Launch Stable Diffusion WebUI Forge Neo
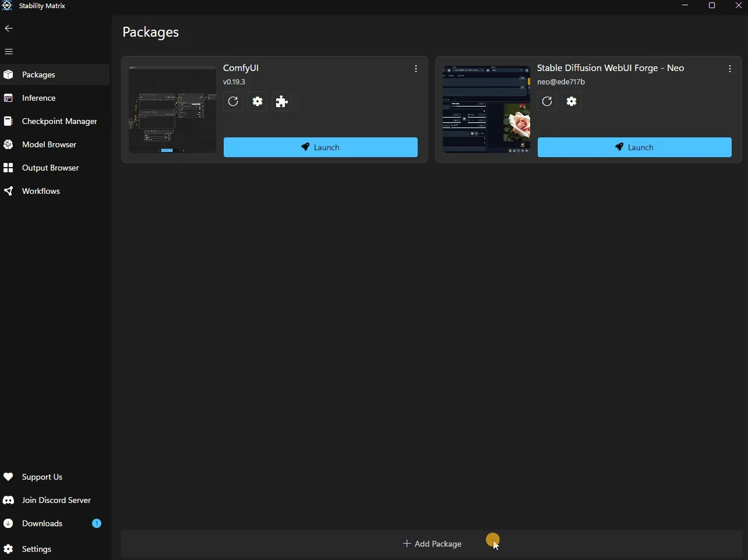748x560 pixels. 634,147
